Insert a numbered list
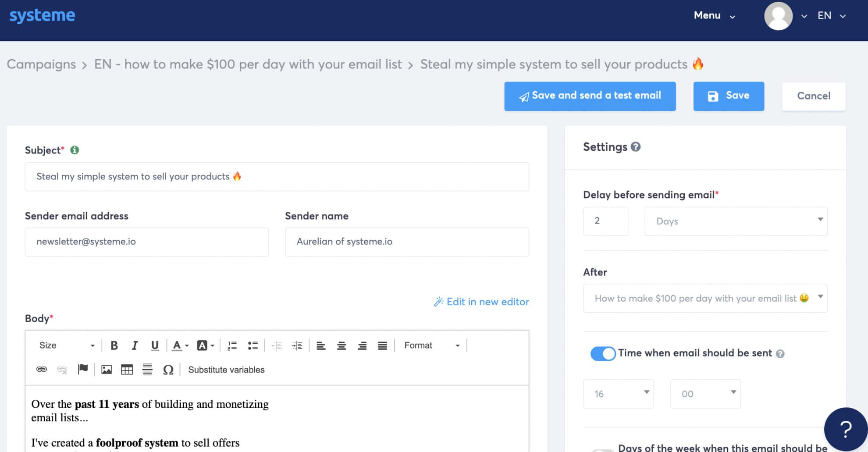The image size is (868, 452). (x=232, y=345)
